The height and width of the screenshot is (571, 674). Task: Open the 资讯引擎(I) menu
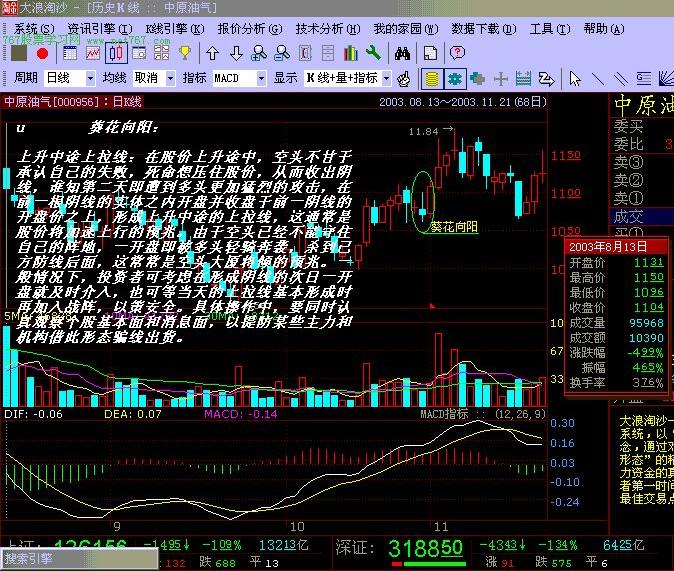click(x=100, y=29)
